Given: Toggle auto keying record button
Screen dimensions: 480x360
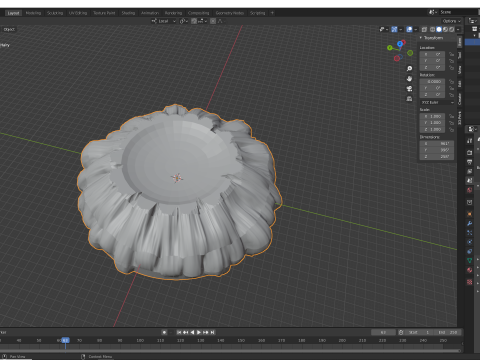Looking at the screenshot, I should click(164, 332).
